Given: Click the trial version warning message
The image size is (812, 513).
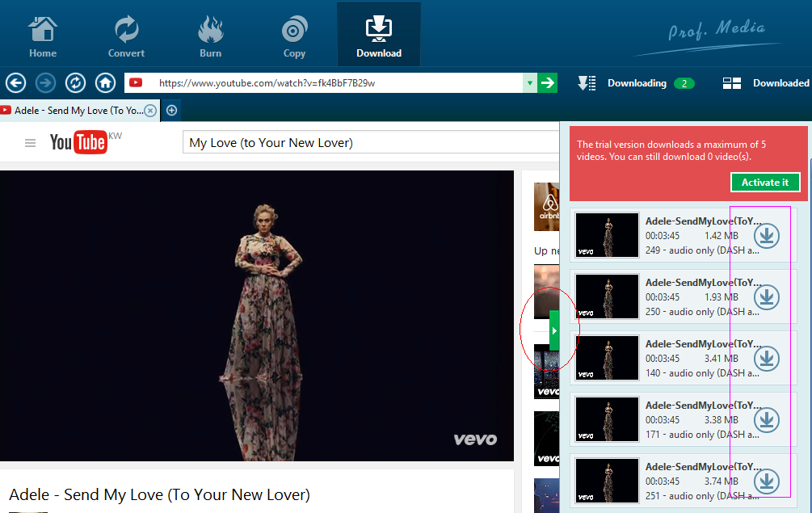Looking at the screenshot, I should [x=671, y=150].
